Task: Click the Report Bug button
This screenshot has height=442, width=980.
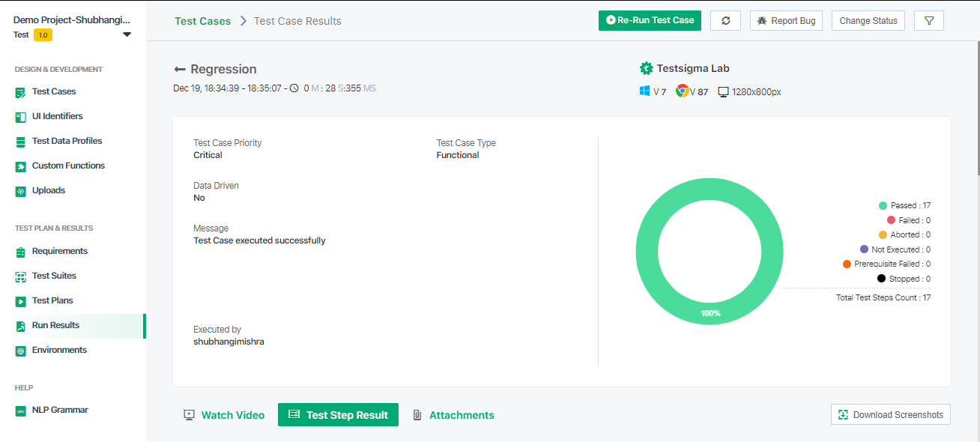Action: point(786,20)
